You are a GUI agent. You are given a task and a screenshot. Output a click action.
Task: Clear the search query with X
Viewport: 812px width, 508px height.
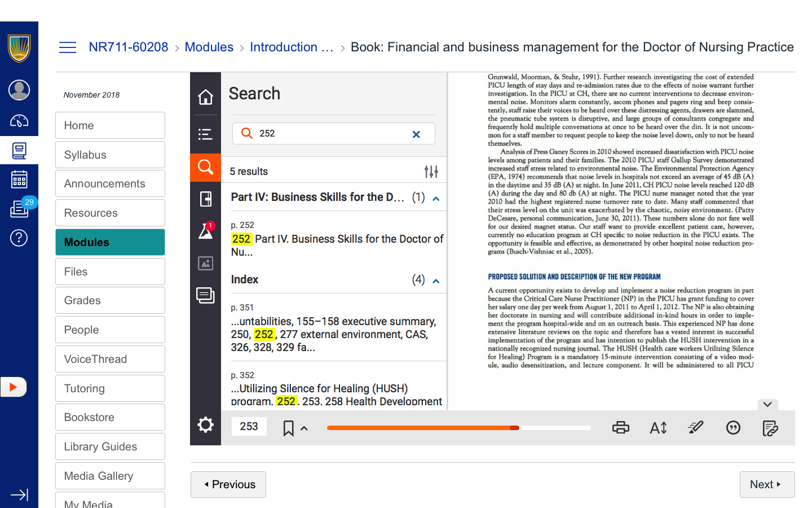416,134
